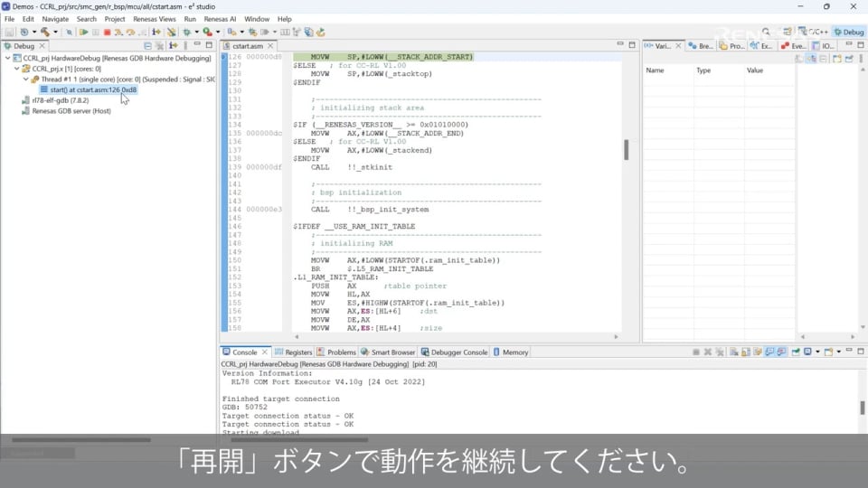Collapse the CCRL_prj HardwareDebug tree node
The width and height of the screenshot is (868, 488).
click(8, 58)
